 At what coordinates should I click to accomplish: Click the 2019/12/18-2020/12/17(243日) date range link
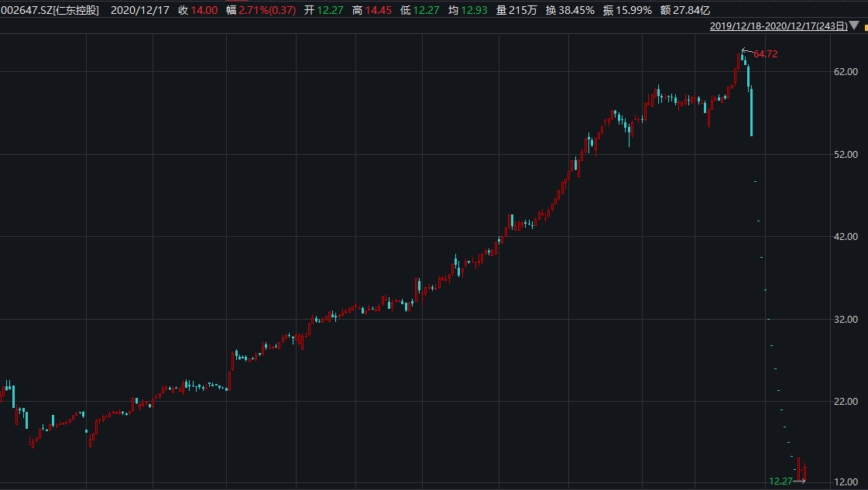coord(779,26)
